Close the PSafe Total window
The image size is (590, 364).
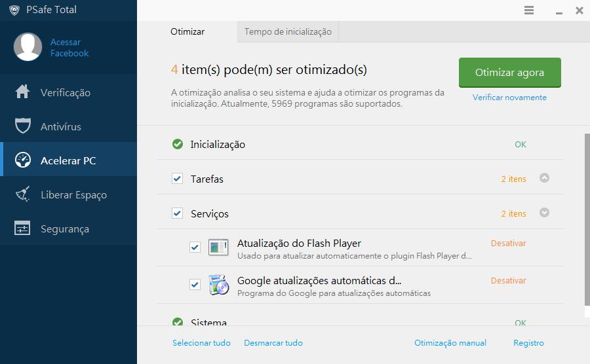coord(580,10)
